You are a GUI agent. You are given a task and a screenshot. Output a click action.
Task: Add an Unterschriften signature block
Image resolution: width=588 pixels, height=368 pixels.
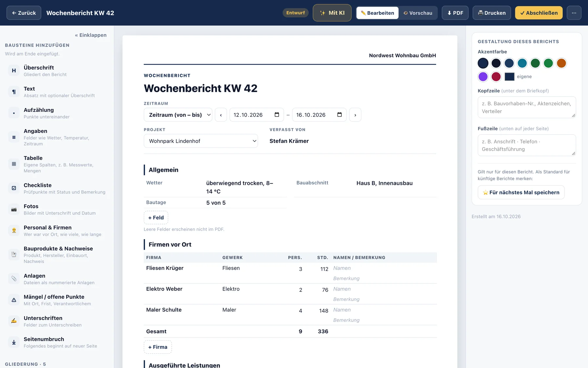[x=57, y=321]
